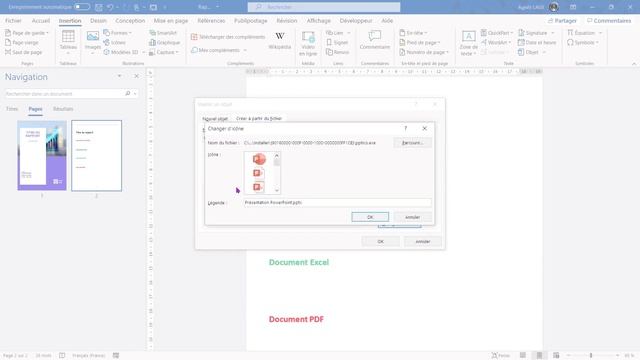This screenshot has height=360, width=640.
Task: Select the round PowerPoint icon in the list
Action: click(259, 159)
